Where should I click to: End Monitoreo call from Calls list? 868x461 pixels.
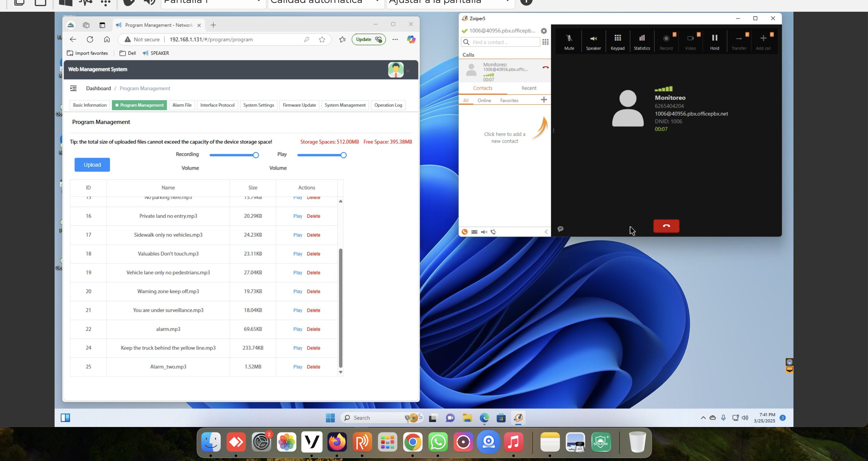click(x=546, y=67)
